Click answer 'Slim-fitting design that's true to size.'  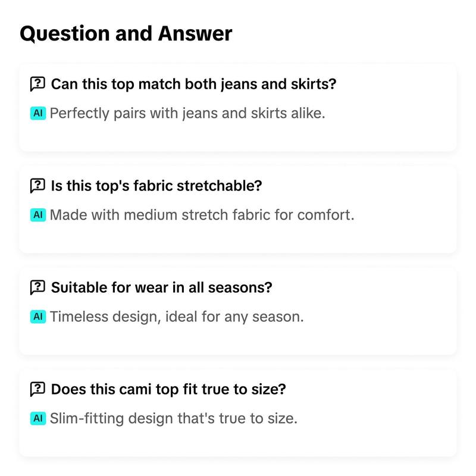[x=173, y=419]
